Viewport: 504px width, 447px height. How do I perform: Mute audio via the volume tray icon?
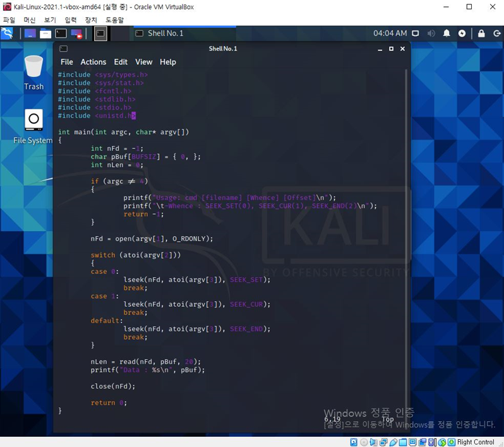pos(431,33)
